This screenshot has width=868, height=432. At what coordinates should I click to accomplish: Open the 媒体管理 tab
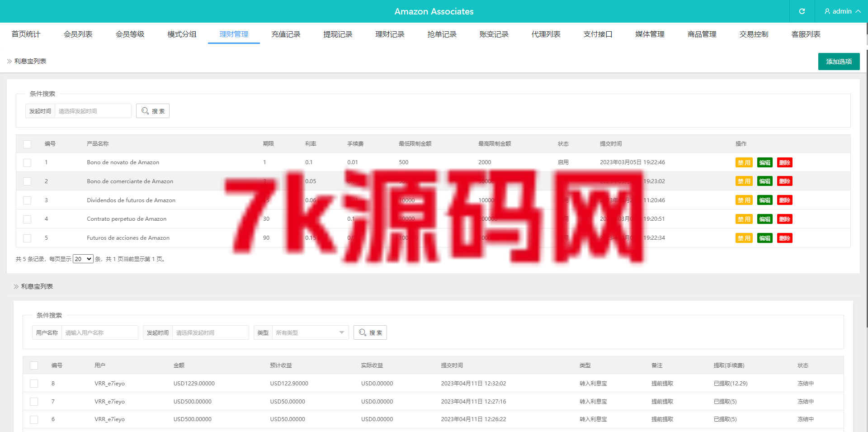click(x=650, y=34)
